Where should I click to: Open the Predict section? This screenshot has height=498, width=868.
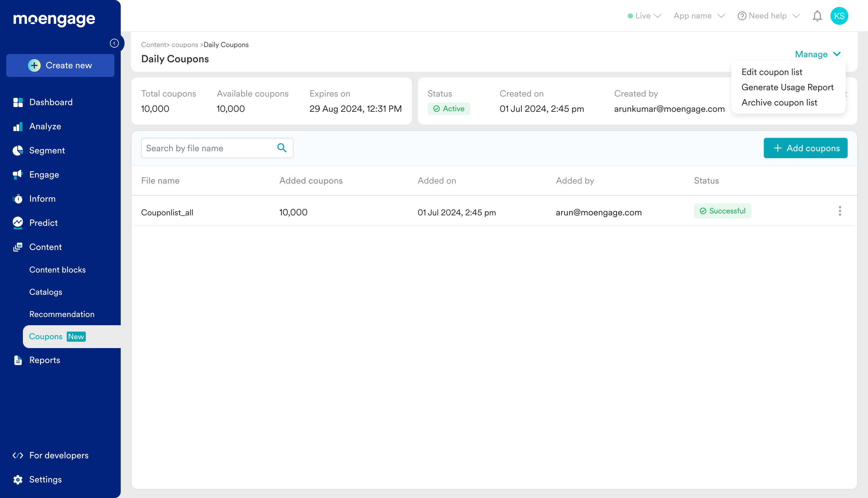pyautogui.click(x=43, y=223)
